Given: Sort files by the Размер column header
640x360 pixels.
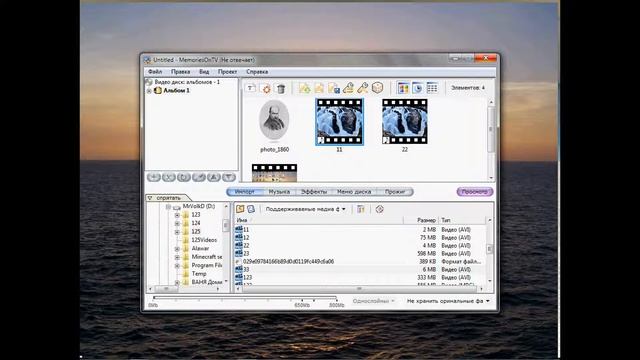Looking at the screenshot, I should pyautogui.click(x=421, y=220).
